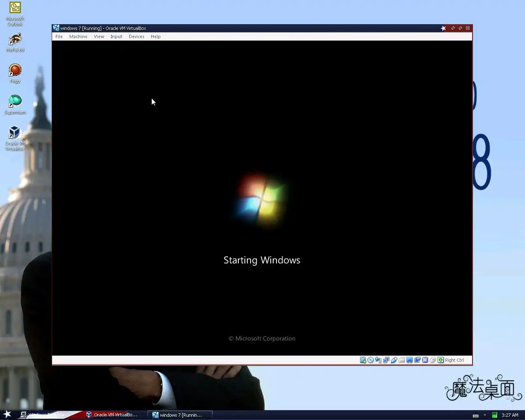Screen dimensions: 525x420
Task: Click the green Task Manager tray icon
Action: pos(495,415)
